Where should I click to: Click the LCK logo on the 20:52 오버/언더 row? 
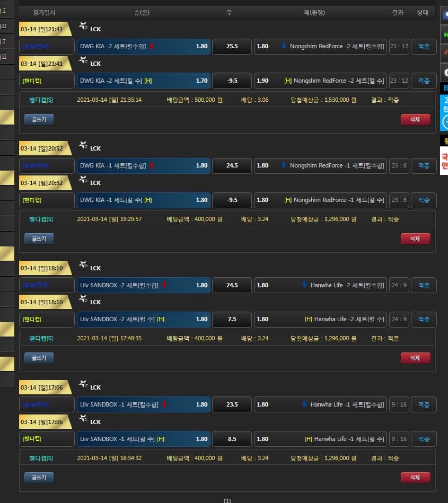[83, 145]
